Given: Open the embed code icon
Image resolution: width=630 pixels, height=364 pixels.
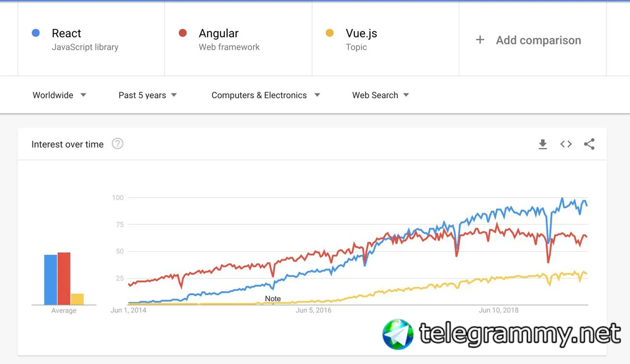Looking at the screenshot, I should tap(566, 144).
